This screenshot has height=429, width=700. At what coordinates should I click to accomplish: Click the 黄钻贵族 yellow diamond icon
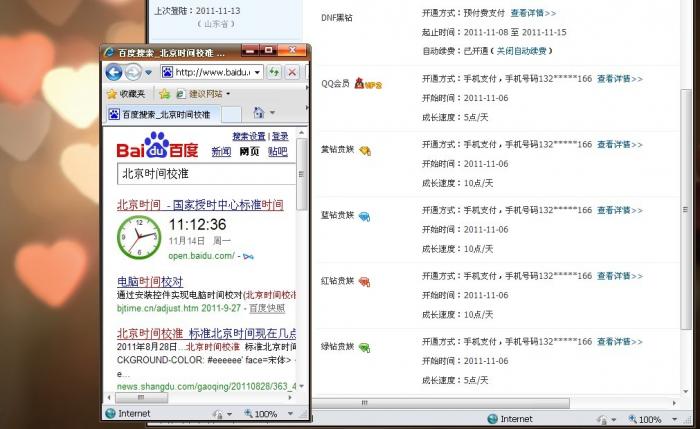tap(365, 151)
